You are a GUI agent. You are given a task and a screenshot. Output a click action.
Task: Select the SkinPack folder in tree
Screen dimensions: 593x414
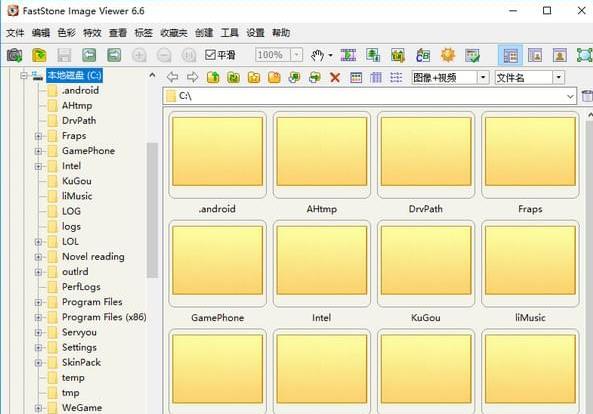[81, 363]
